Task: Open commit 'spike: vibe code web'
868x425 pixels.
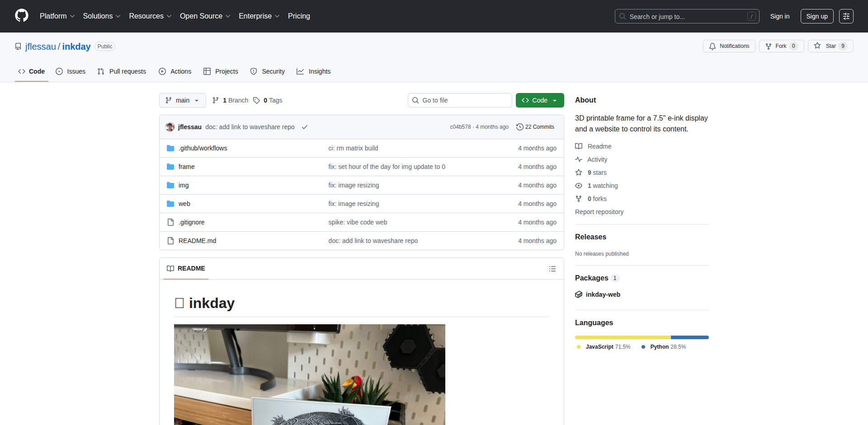Action: tap(358, 222)
